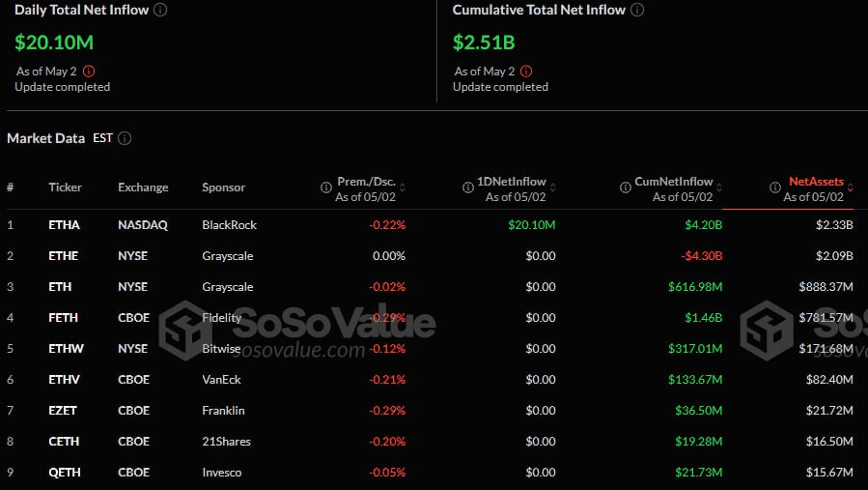Click the $16.50M net assets value
868x490 pixels.
click(x=829, y=442)
